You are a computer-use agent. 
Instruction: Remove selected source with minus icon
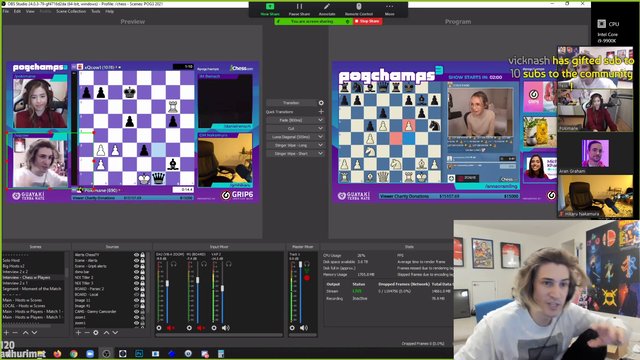(87, 333)
